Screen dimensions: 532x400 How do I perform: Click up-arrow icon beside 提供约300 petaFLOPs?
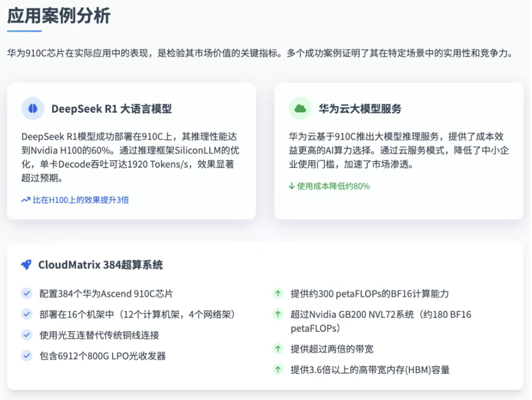(x=278, y=294)
